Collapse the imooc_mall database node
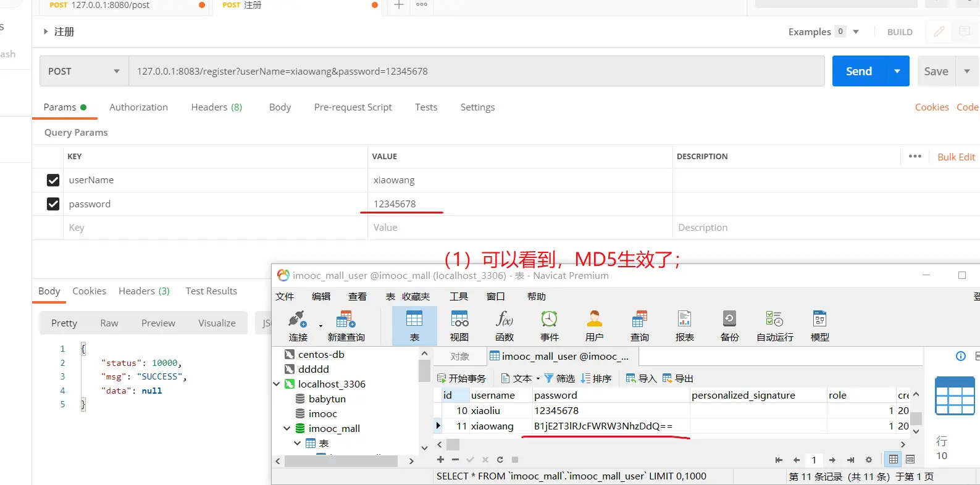 287,428
